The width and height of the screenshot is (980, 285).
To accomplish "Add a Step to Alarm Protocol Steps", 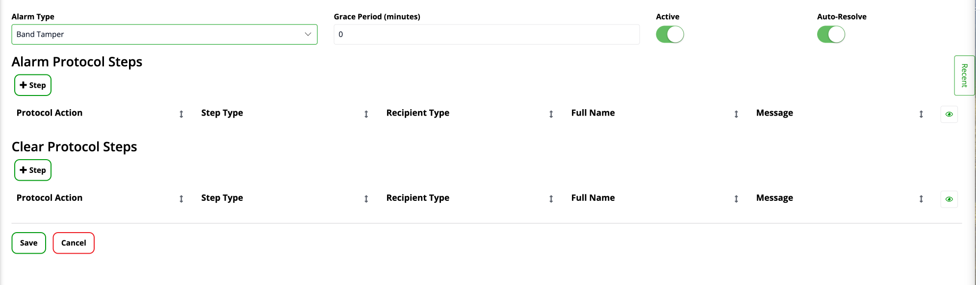I will [33, 85].
